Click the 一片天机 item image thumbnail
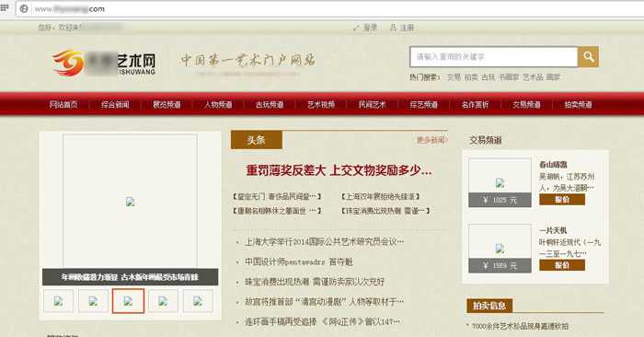The image size is (644, 337). [500, 249]
